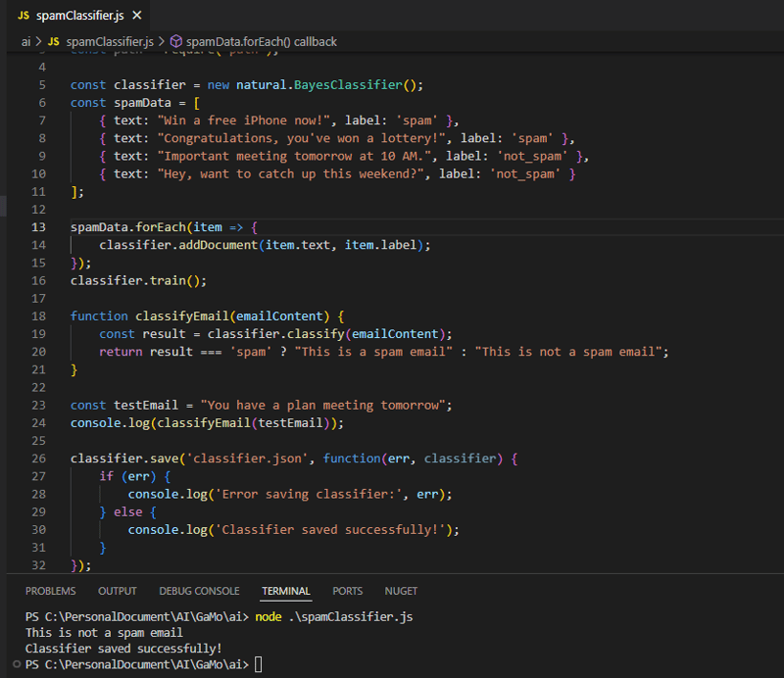Open the spamClassifier.js breadcrumb dropdown
Viewport: 784px width, 678px height.
[109, 41]
